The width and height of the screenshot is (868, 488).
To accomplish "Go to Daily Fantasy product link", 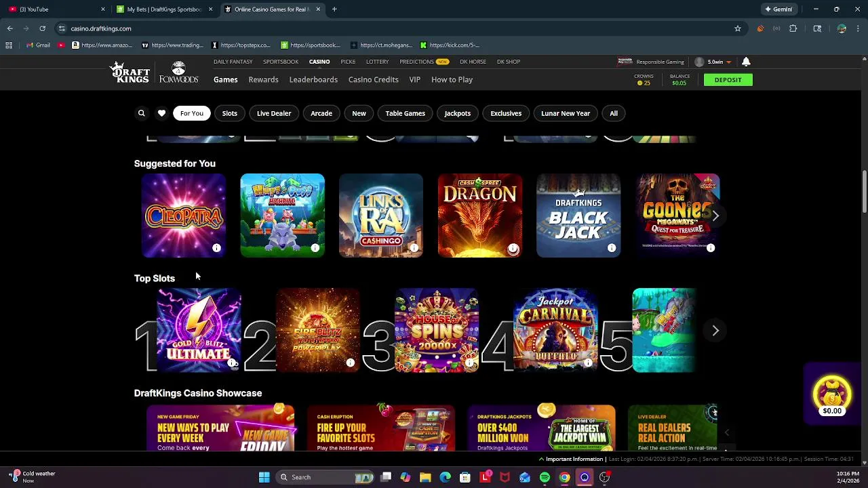I will [x=233, y=62].
